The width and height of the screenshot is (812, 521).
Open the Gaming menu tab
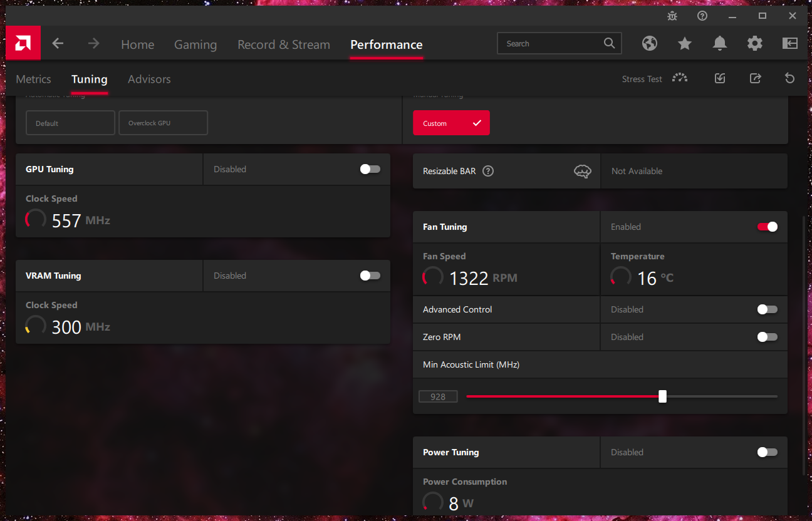[195, 44]
